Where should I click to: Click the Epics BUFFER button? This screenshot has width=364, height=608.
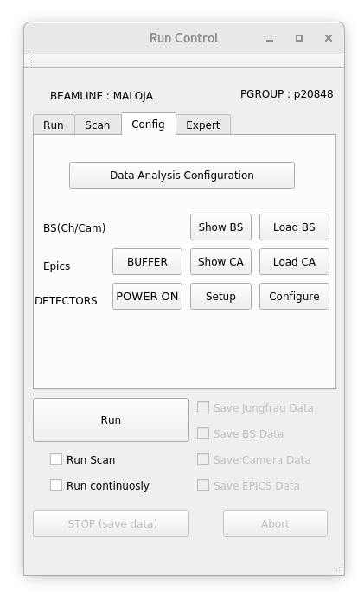point(147,262)
